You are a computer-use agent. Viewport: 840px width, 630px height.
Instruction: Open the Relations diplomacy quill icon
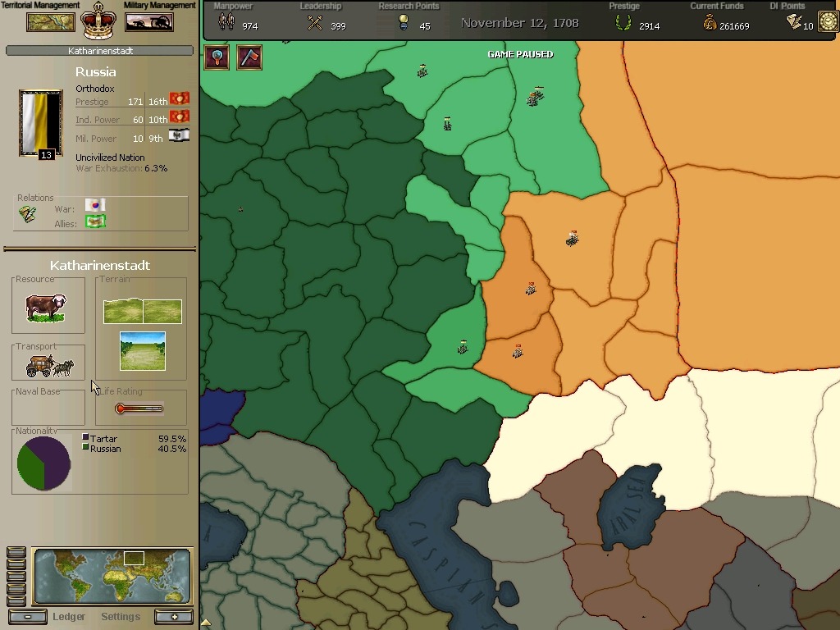point(27,214)
